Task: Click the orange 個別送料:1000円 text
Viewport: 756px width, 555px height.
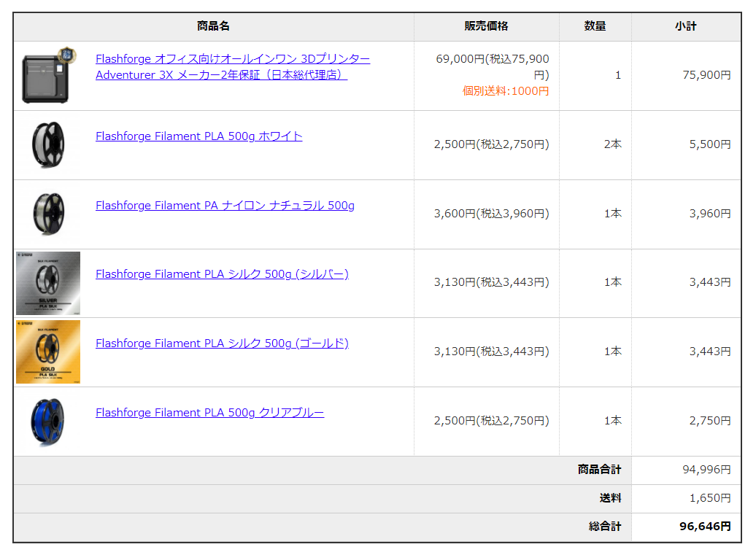Action: pyautogui.click(x=506, y=91)
